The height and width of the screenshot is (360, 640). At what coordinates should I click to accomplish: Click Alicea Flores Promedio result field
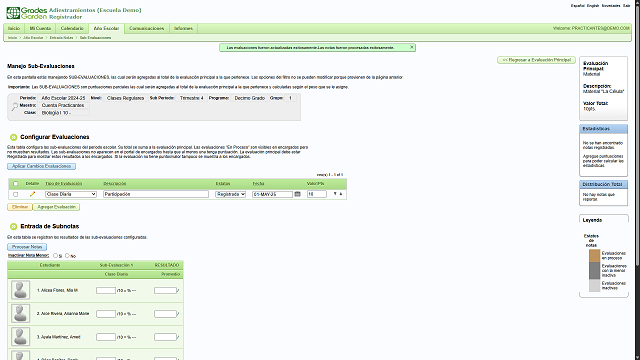point(165,291)
